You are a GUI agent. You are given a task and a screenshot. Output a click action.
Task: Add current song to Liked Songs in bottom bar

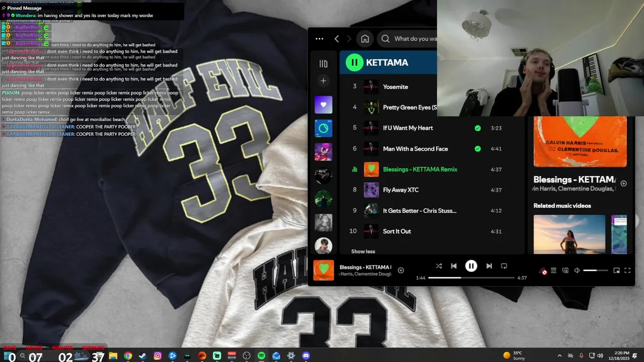pyautogui.click(x=401, y=270)
